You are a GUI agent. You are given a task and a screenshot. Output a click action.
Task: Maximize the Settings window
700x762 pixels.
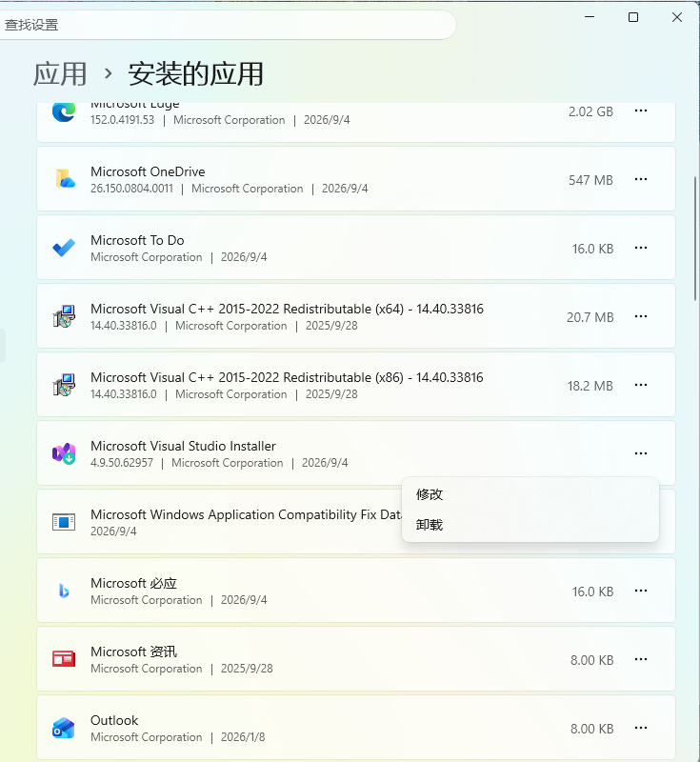633,17
